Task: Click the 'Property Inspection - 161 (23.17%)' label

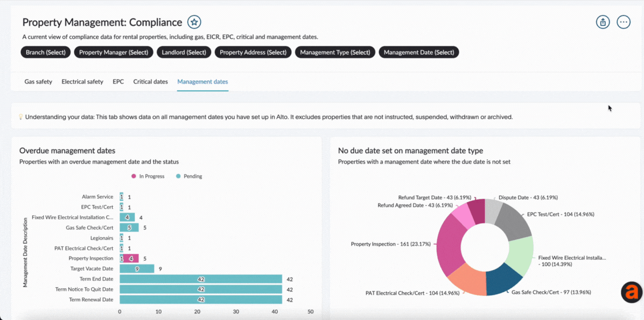Action: [390, 244]
